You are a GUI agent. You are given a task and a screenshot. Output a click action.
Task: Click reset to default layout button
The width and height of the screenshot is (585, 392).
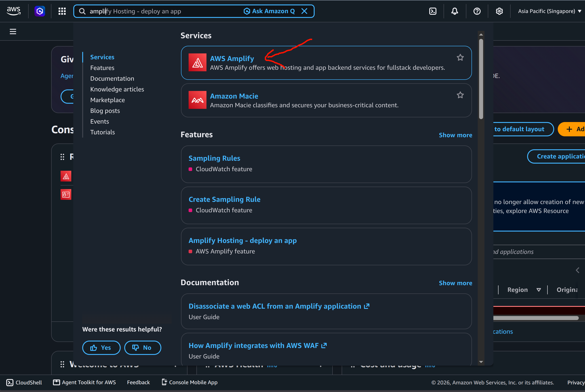click(523, 129)
